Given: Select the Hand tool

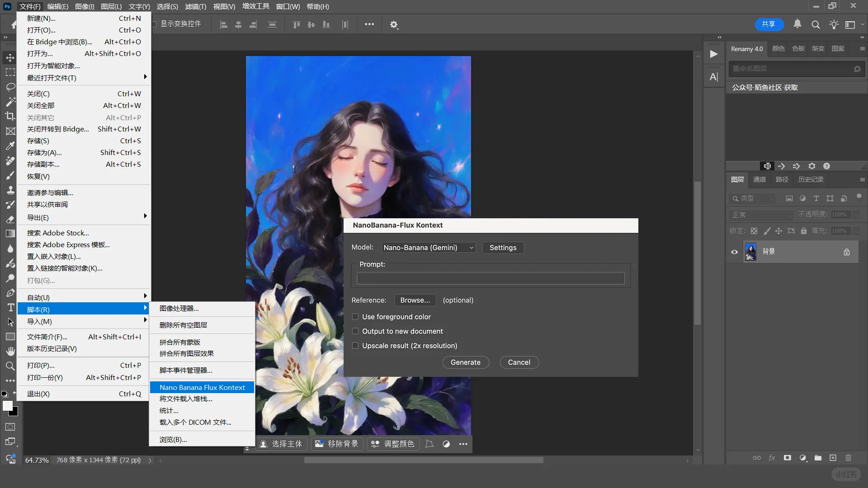Looking at the screenshot, I should pos(10,351).
